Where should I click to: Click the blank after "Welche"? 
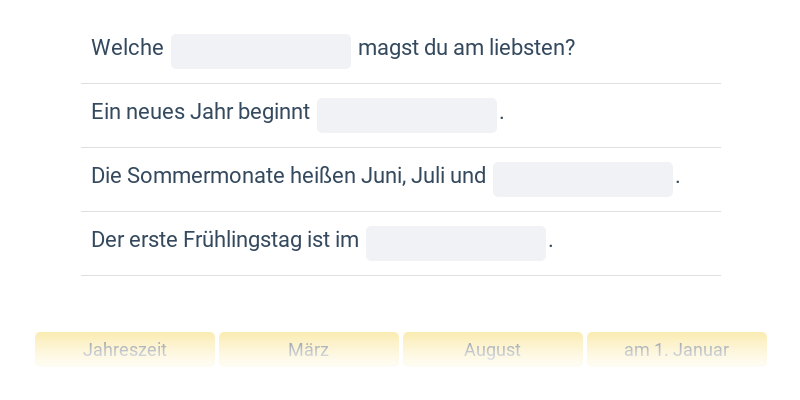click(261, 51)
